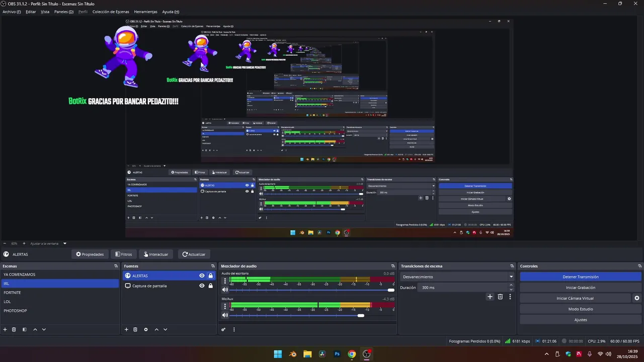Screen dimensions: 644x362
Task: Add a new scene with the plus icon
Action: [5, 329]
